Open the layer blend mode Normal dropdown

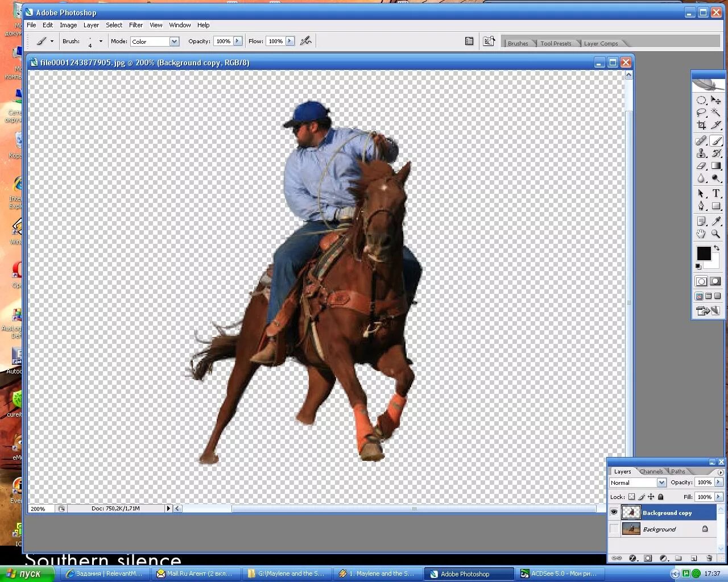pos(638,483)
